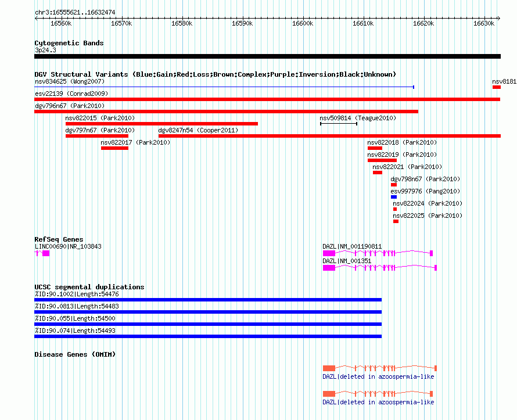Click segmental duplication %ID:90.1002|Length:54476 label
Screen dimensions: 517x420
(77, 294)
